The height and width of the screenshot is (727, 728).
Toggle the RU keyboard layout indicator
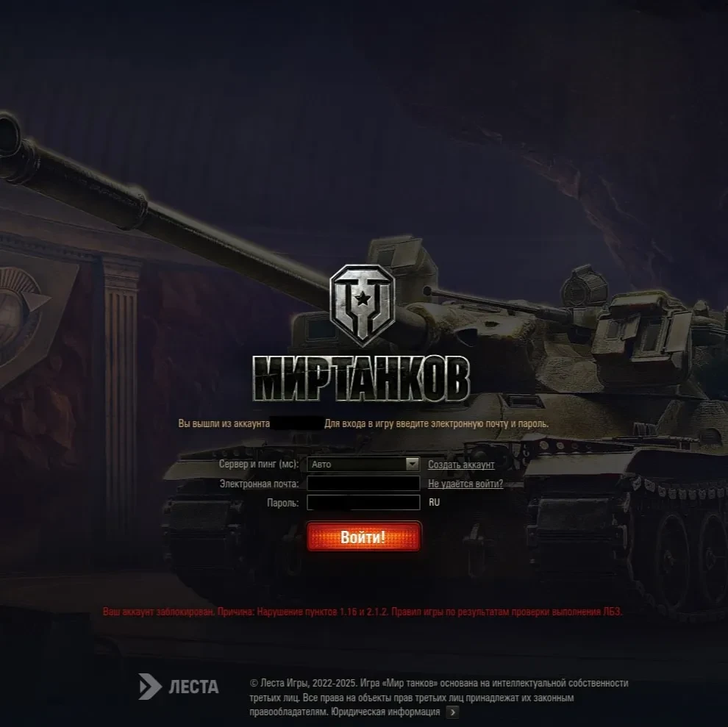434,502
